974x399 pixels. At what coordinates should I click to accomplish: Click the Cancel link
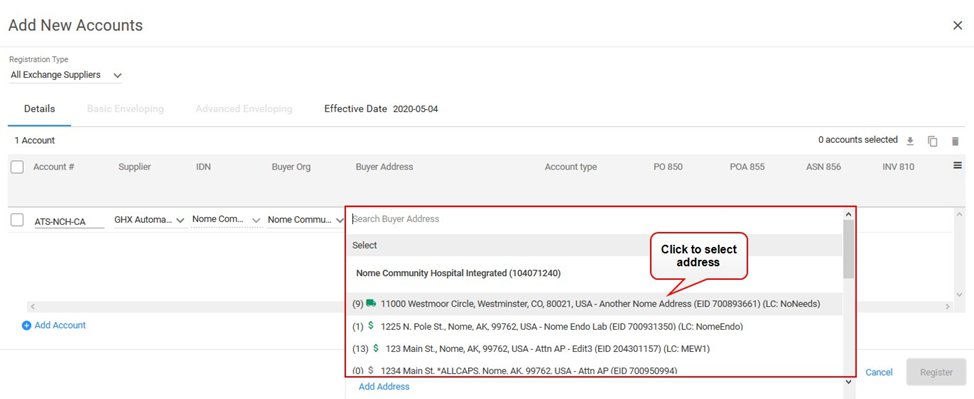[x=879, y=372]
